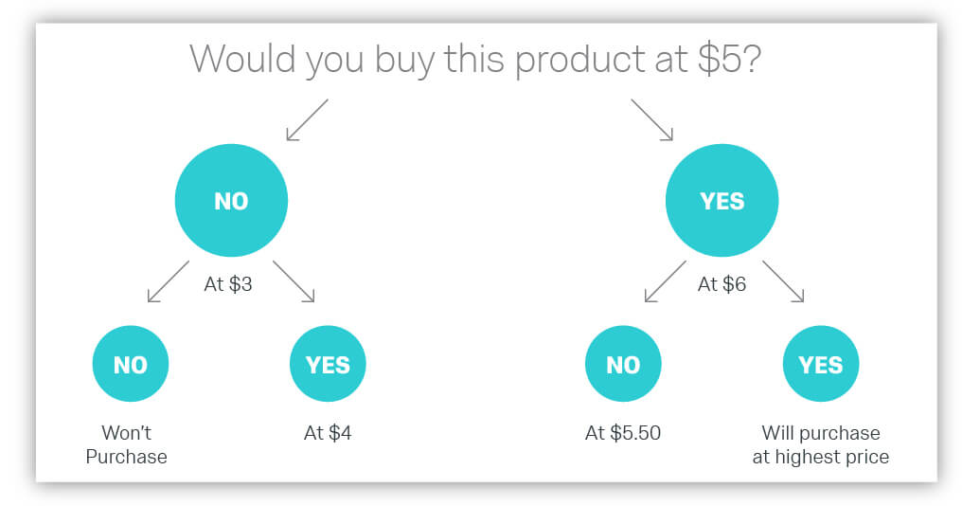Select the small YES circle above At $4
This screenshot has width=980, height=506.
click(328, 364)
